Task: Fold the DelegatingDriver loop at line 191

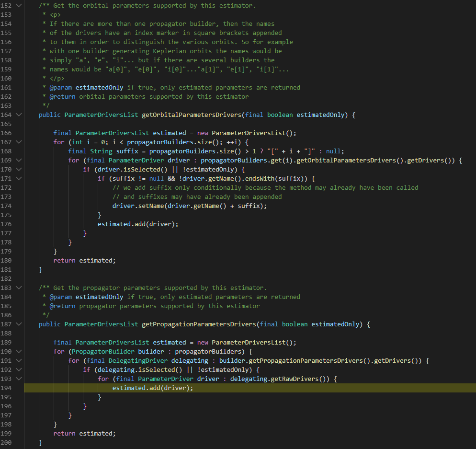Action: pos(19,361)
